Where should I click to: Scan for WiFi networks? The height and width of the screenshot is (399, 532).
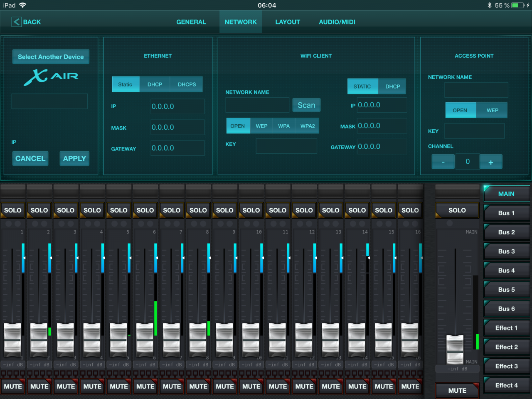click(x=306, y=105)
